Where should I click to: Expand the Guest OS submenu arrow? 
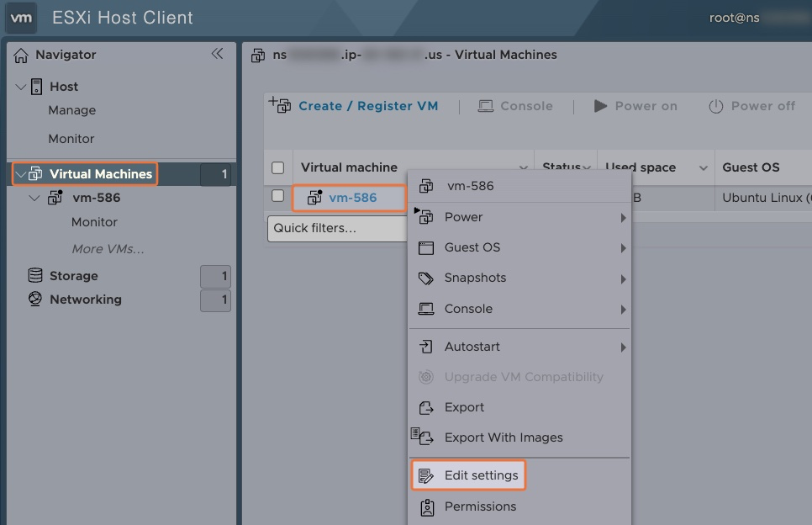point(624,248)
